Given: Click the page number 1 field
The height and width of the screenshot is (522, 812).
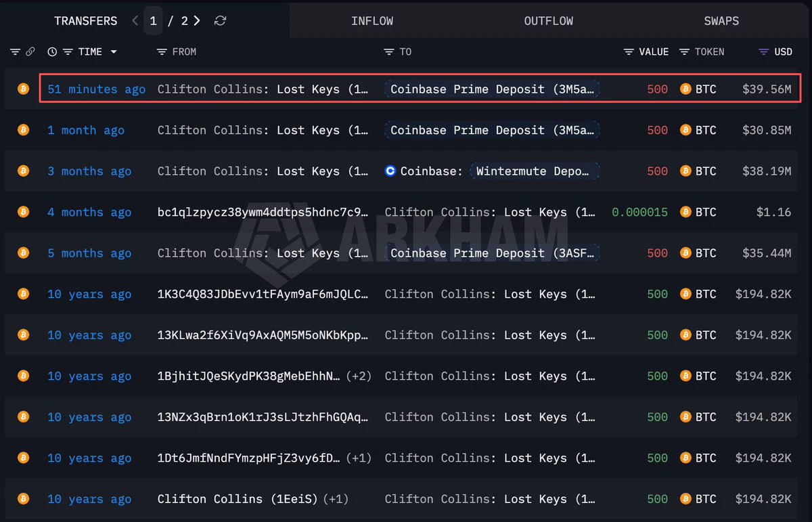Looking at the screenshot, I should (x=154, y=21).
